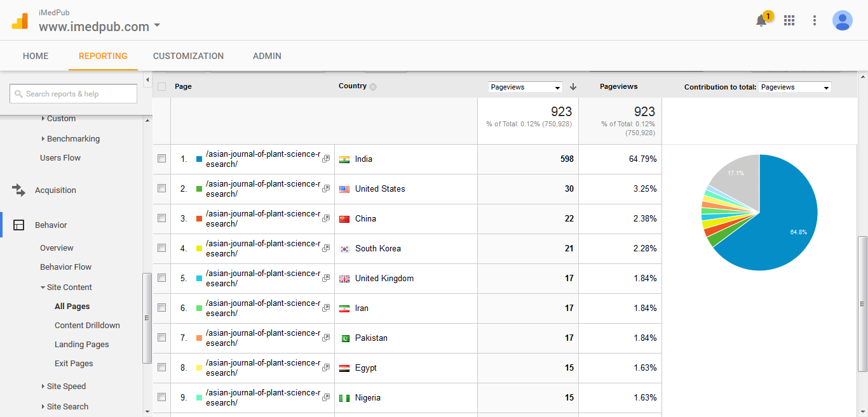Go to the HOME tab
Image resolution: width=868 pixels, height=417 pixels.
36,56
